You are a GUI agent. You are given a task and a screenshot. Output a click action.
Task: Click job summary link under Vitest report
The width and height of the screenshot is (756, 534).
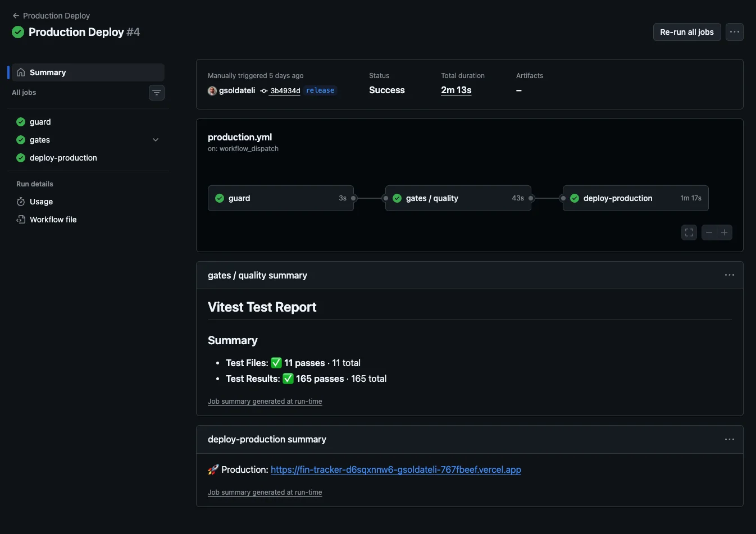coord(265,401)
